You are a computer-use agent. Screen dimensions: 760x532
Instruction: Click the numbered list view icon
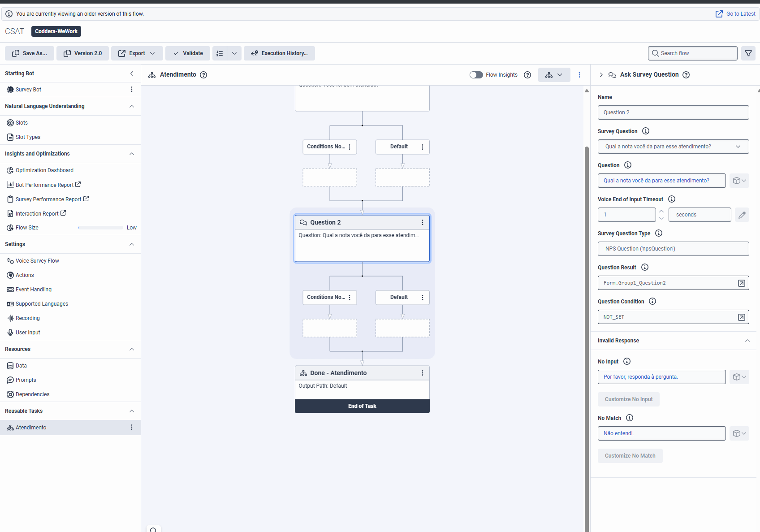pos(220,53)
